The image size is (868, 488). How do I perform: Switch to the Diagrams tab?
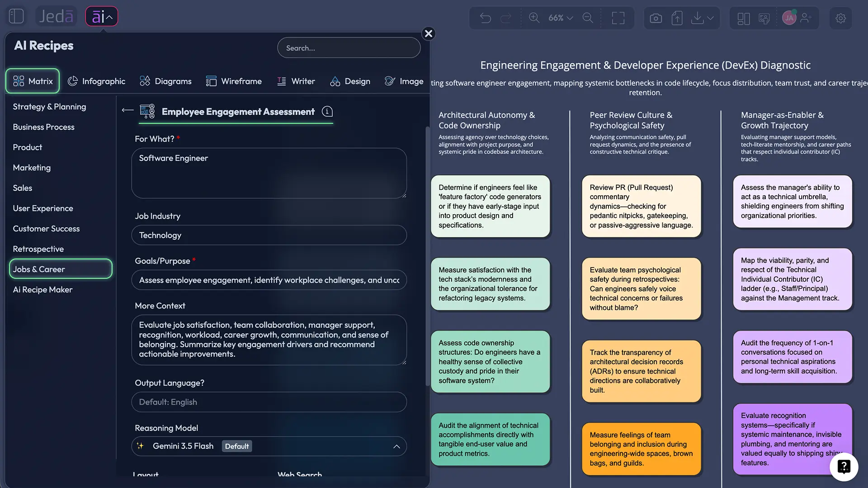pos(165,81)
